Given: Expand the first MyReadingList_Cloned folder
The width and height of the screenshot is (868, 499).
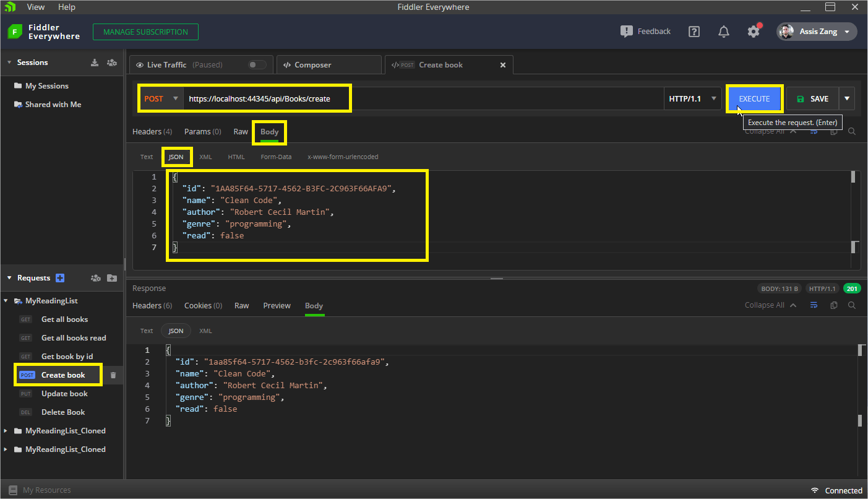Looking at the screenshot, I should [7, 431].
